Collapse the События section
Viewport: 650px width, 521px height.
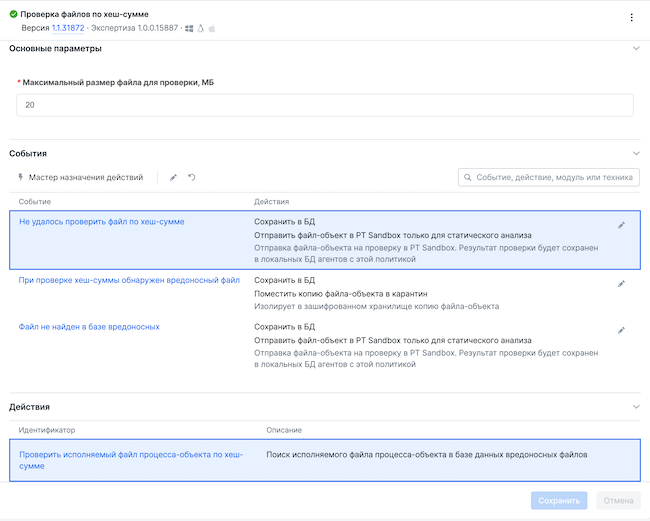coord(636,154)
